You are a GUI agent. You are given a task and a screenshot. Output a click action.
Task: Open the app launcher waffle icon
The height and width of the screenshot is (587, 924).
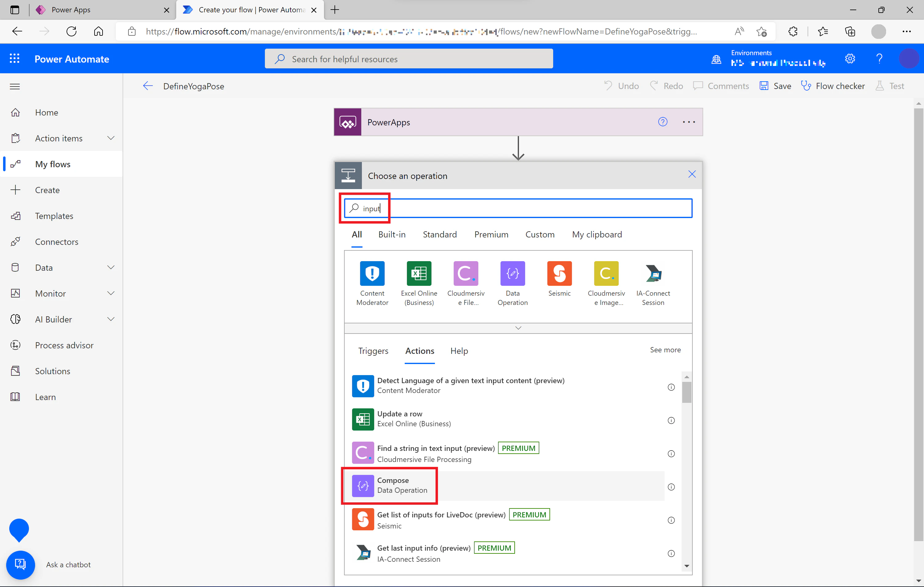point(14,59)
